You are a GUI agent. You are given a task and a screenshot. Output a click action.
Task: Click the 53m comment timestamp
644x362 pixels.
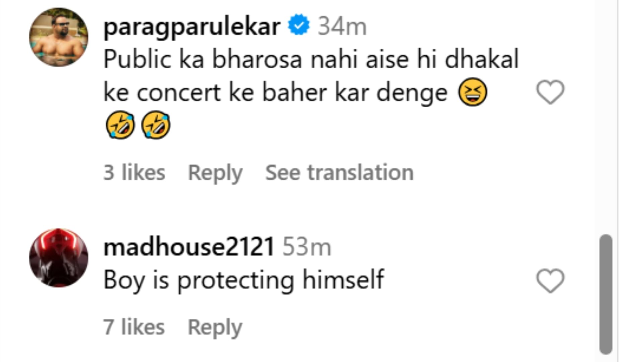307,247
